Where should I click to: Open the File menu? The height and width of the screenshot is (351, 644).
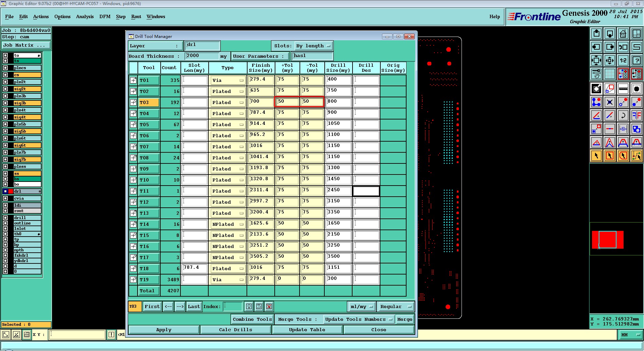pyautogui.click(x=9, y=16)
